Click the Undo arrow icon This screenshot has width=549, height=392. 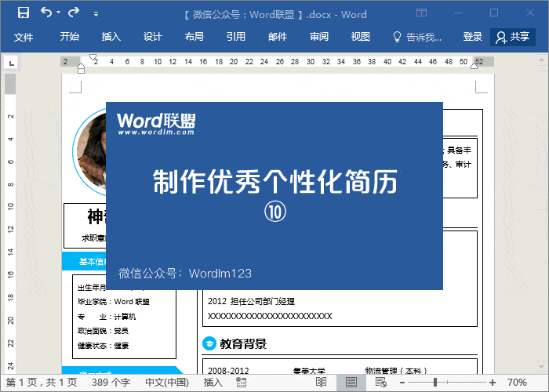(x=46, y=13)
